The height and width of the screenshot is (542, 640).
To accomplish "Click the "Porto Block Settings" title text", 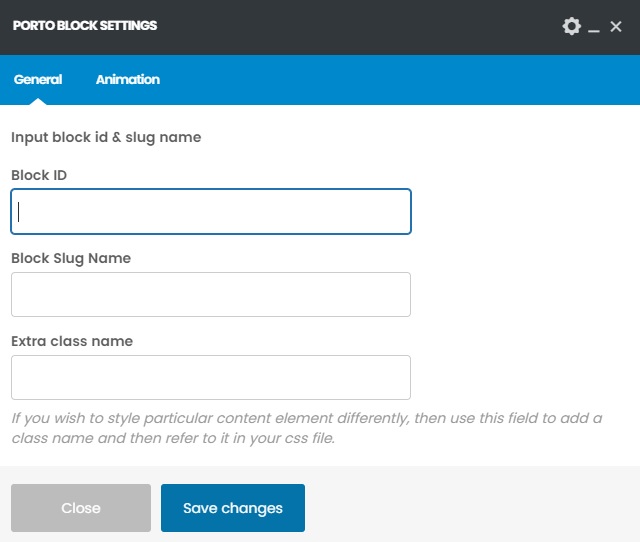I will (x=85, y=26).
